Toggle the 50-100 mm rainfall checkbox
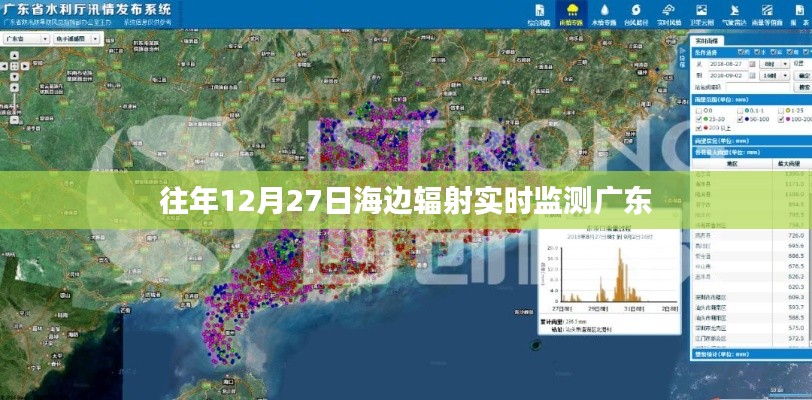Screen dimensions: 812x400 click(x=741, y=119)
